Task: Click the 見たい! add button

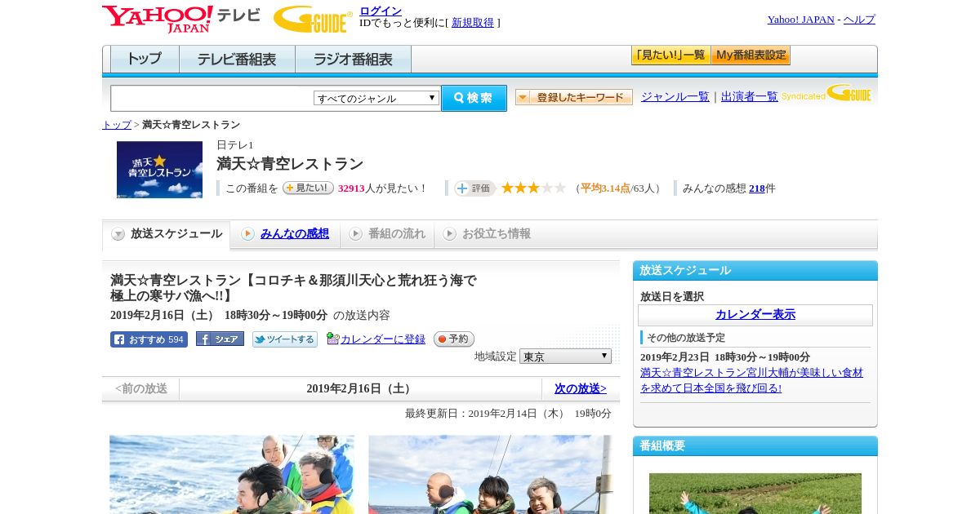Action: pos(308,188)
